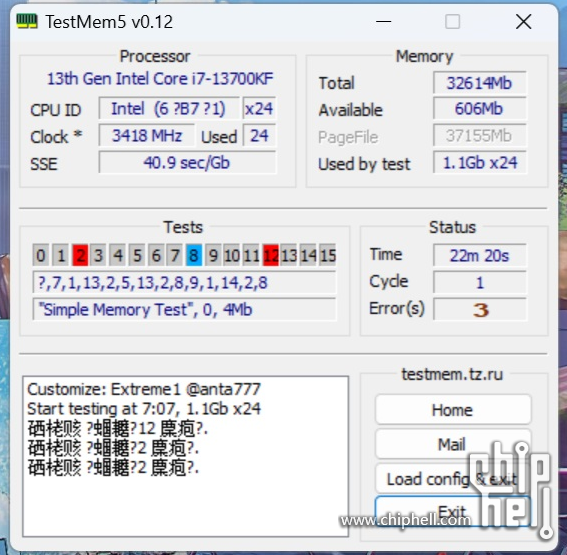Select test box 1

tap(60, 255)
